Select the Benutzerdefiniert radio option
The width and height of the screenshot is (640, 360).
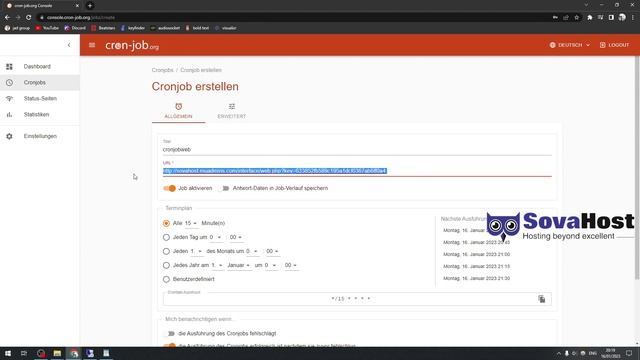[166, 279]
